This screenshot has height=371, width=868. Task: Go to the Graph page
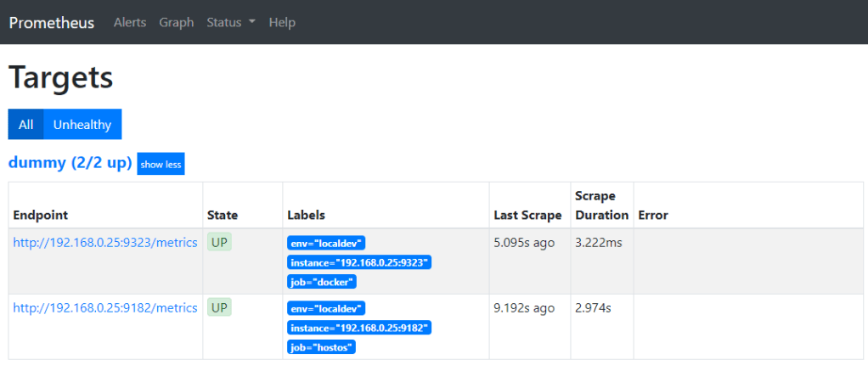[177, 22]
